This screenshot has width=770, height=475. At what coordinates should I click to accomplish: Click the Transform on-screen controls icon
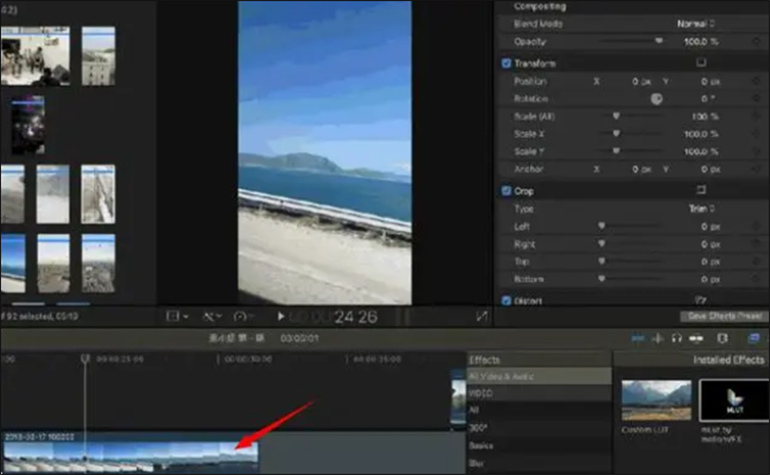click(701, 63)
